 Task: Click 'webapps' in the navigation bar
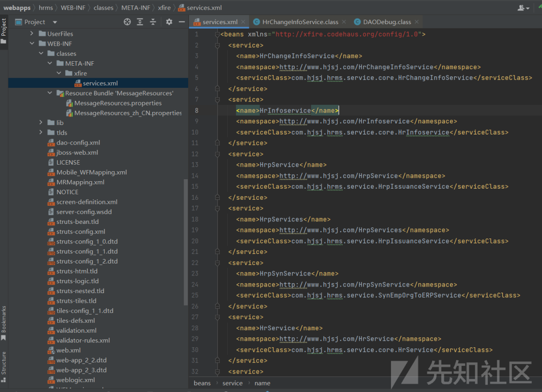[x=17, y=8]
